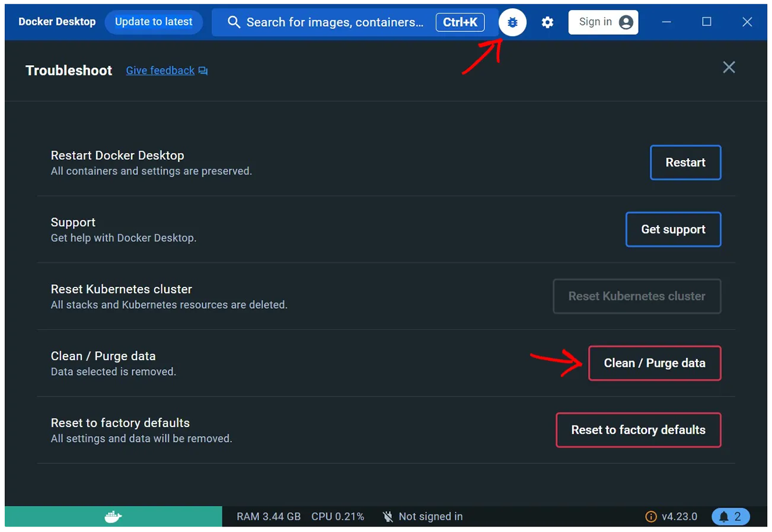
Task: Click 'All stacks and Kubernetes resources are deleted.' text
Action: click(169, 305)
